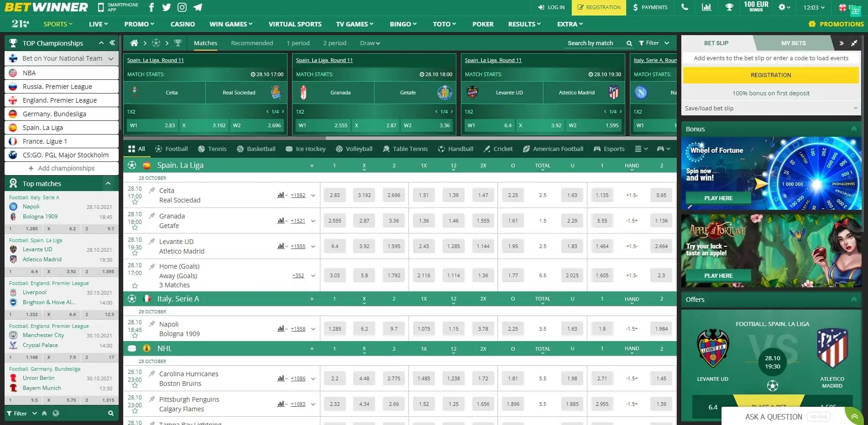Expand the Draw markets dropdown
Screen dimensions: 868x425
pyautogui.click(x=370, y=43)
